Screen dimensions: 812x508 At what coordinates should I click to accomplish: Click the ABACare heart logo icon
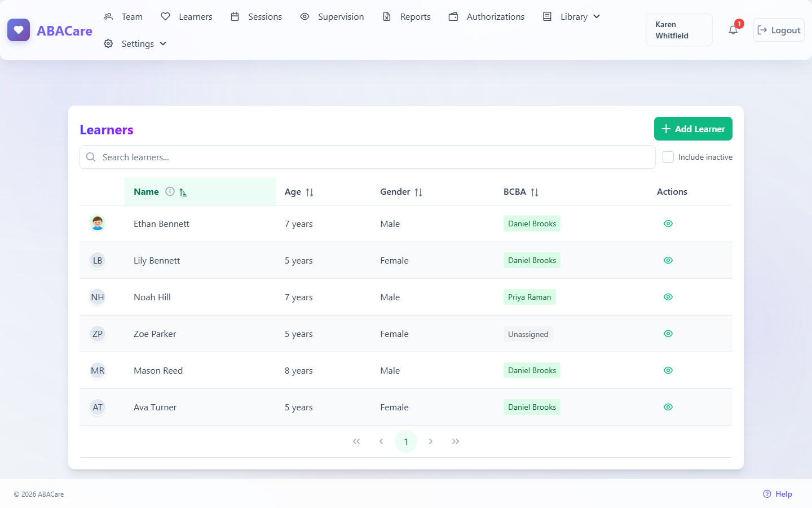coord(19,30)
